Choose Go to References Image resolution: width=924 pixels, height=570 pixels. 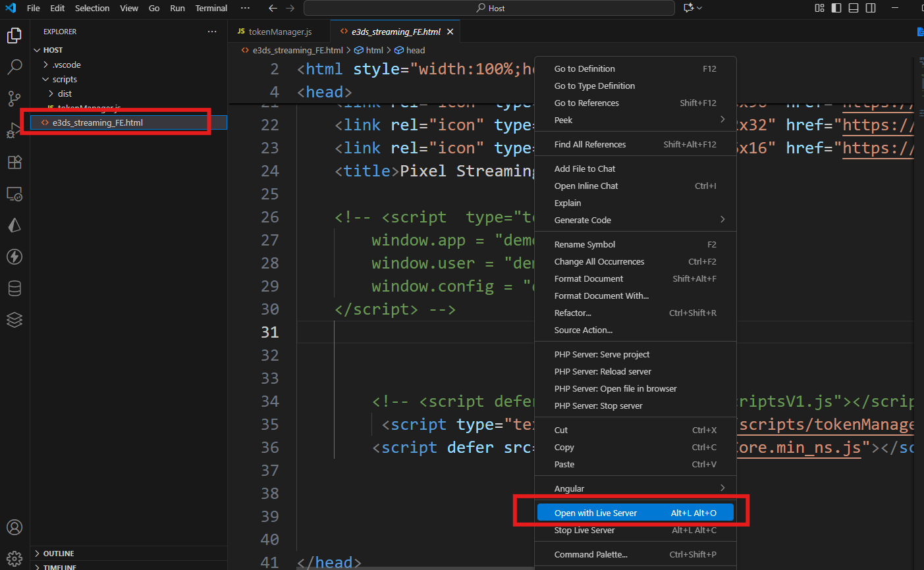point(635,103)
